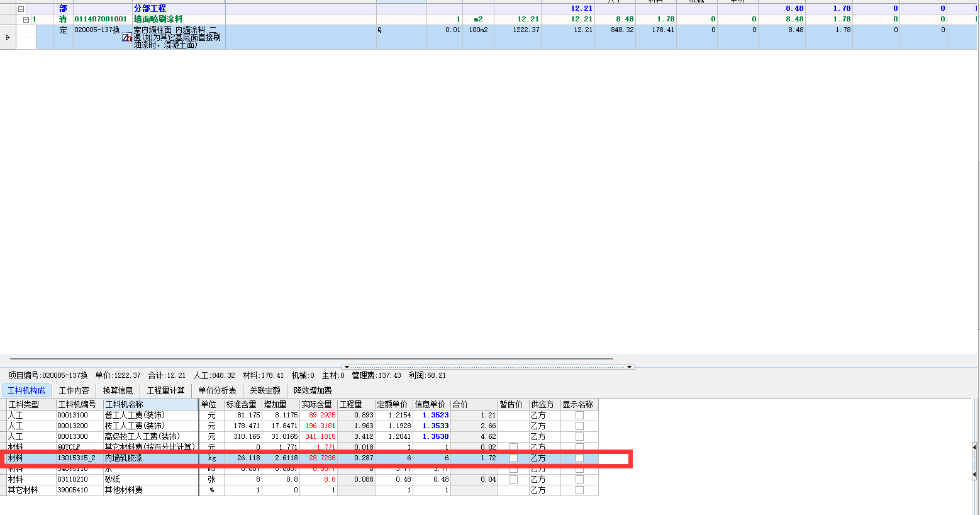The width and height of the screenshot is (980, 515).
Task: Click the 暂估价 column header
Action: click(513, 404)
